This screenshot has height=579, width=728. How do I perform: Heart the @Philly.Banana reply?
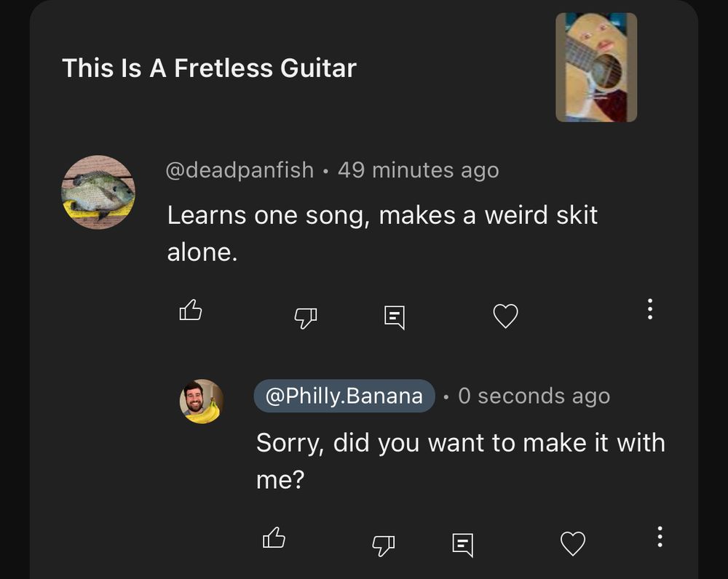573,543
